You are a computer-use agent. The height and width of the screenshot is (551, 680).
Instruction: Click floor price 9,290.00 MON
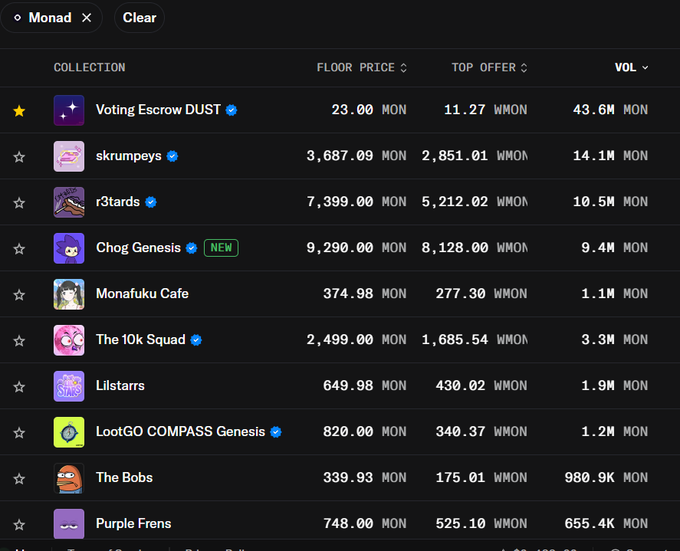[356, 248]
